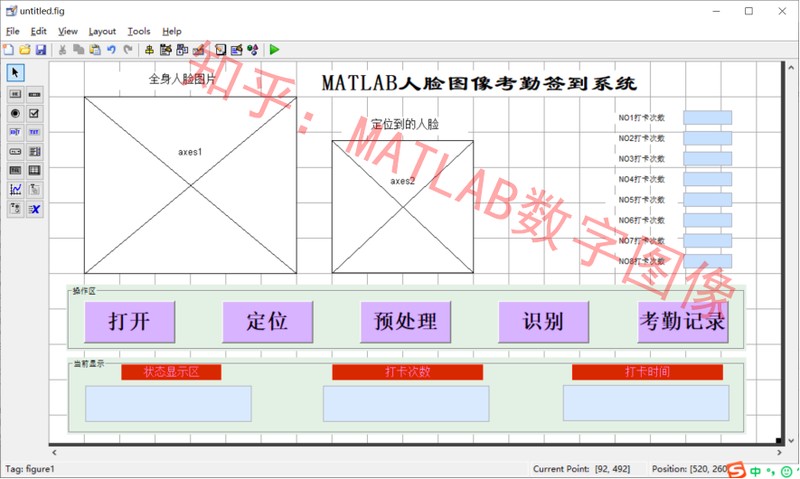Image resolution: width=800 pixels, height=479 pixels.
Task: Pick the Toggle Button component tool
Action: (x=15, y=170)
